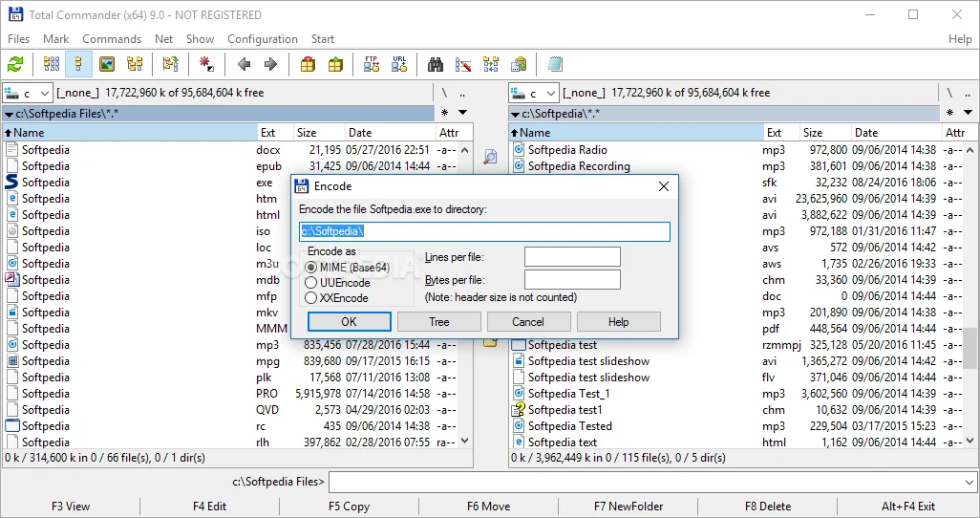Click Help button in Encode dialog
This screenshot has height=518, width=980.
618,321
